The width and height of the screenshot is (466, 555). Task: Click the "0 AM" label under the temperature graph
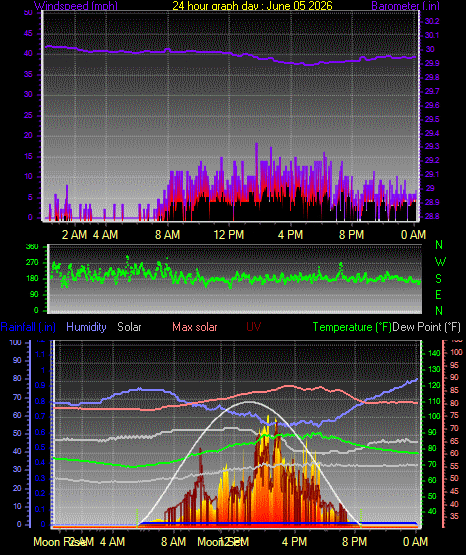point(415,542)
